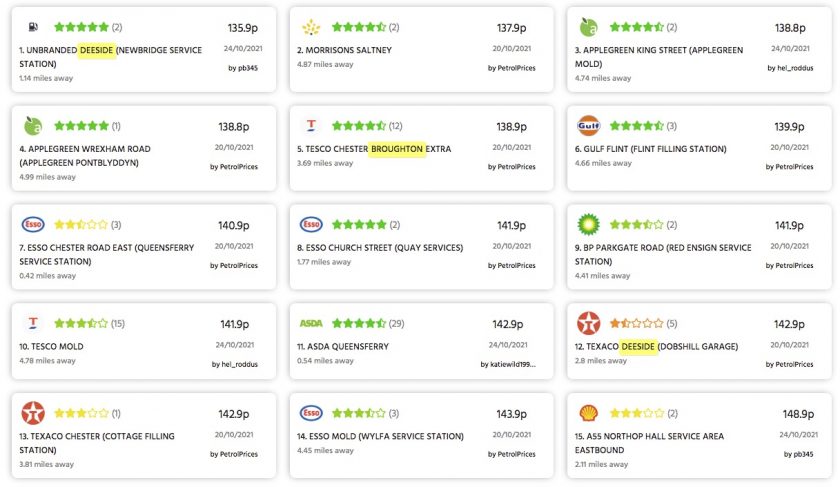Click the Shell logo on A55 Northop
The height and width of the screenshot is (487, 840).
pyautogui.click(x=588, y=413)
